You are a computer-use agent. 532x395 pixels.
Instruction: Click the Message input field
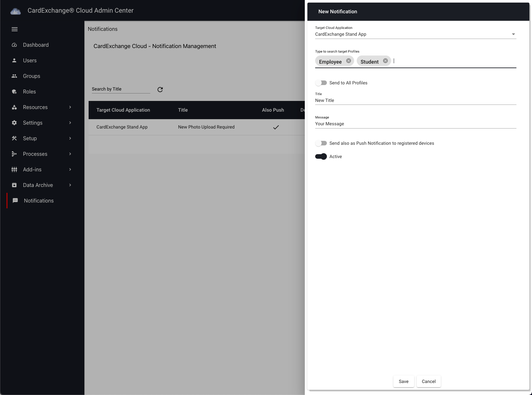click(x=415, y=124)
